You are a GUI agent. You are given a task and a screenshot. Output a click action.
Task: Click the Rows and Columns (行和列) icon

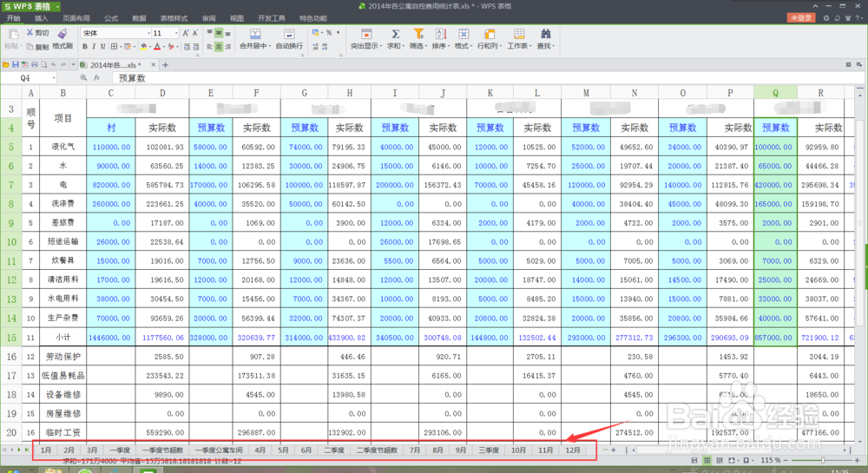(489, 35)
